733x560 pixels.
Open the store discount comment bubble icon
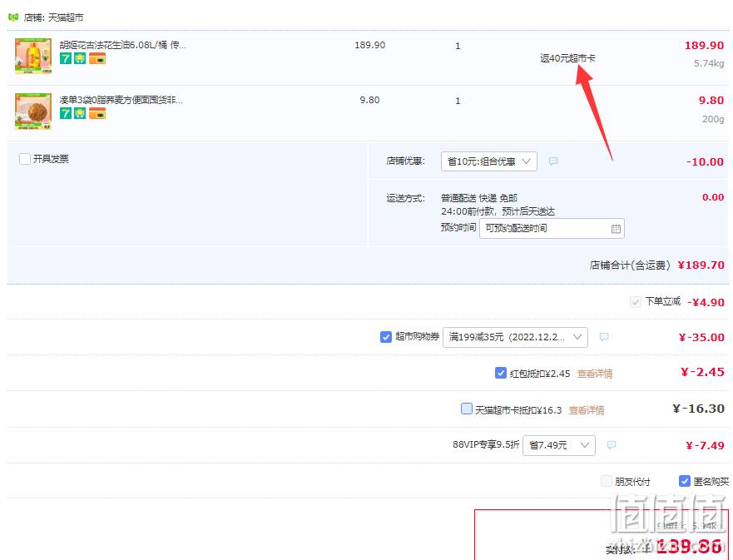coord(553,161)
